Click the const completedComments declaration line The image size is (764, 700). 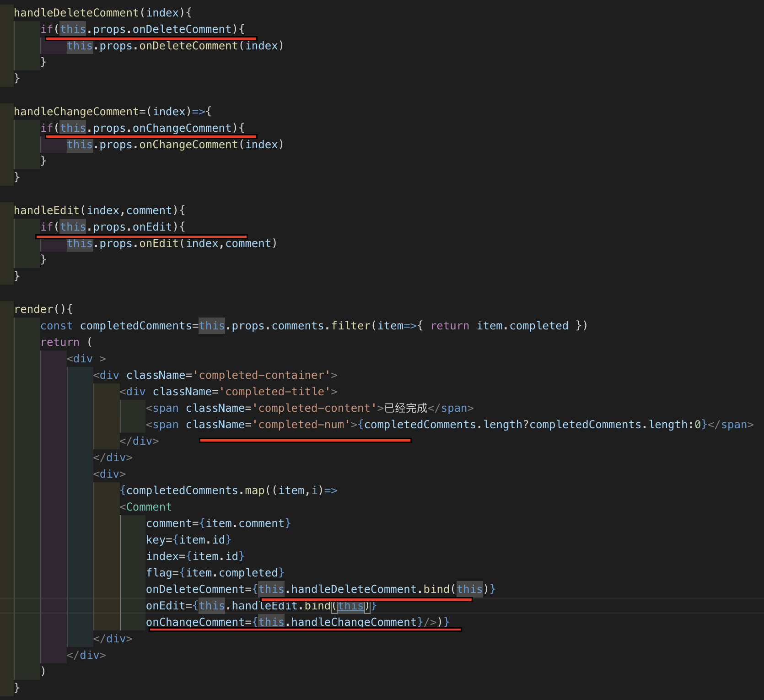click(314, 326)
